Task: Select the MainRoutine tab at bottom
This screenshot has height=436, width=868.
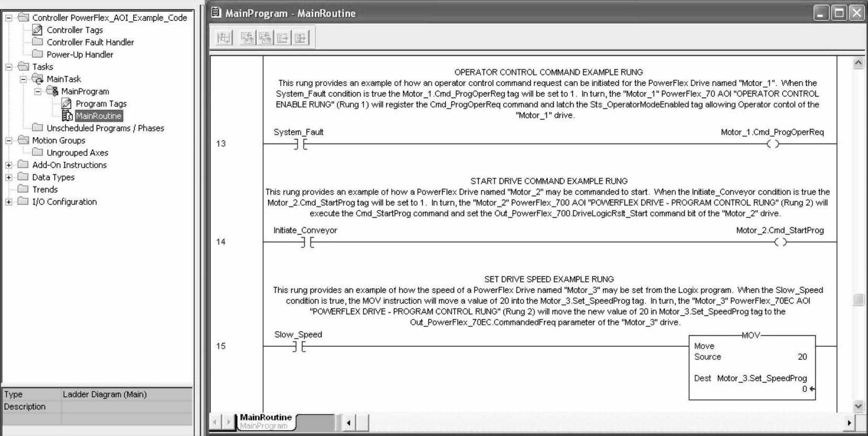Action: (x=266, y=421)
